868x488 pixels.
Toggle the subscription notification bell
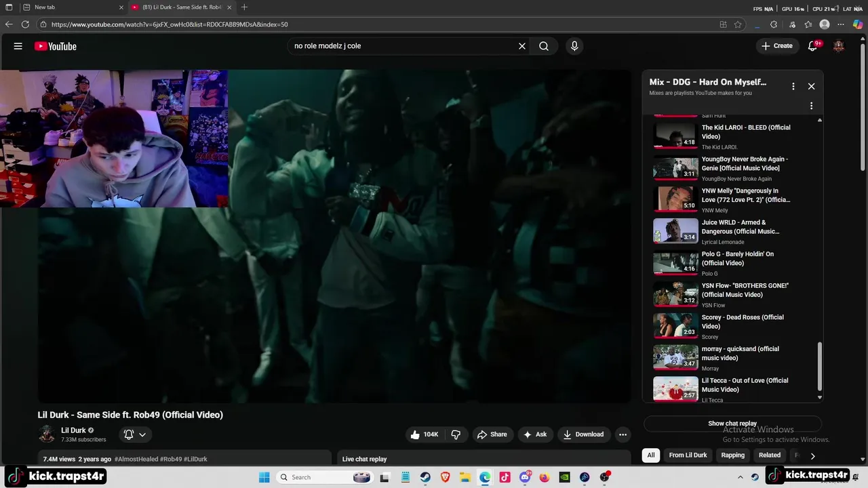tap(128, 434)
